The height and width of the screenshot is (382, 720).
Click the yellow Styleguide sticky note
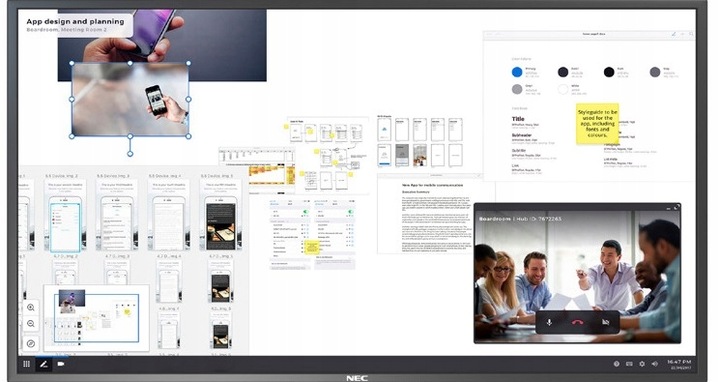(x=597, y=124)
